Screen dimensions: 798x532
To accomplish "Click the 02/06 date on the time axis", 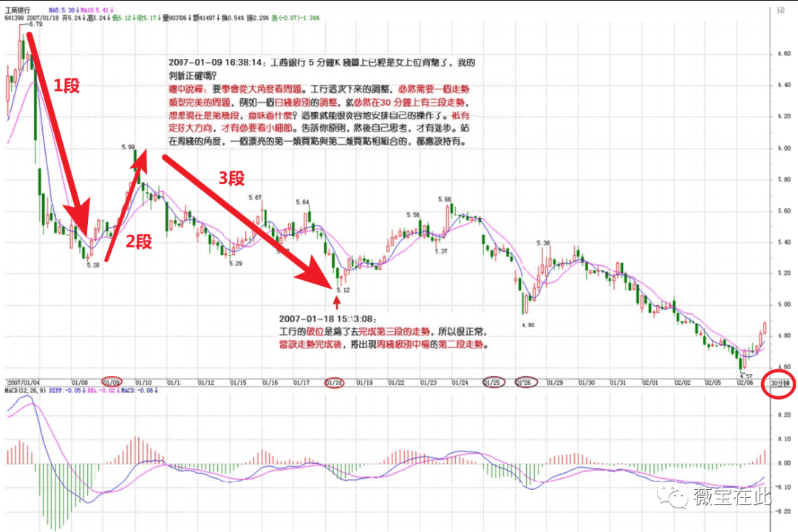I will click(745, 382).
